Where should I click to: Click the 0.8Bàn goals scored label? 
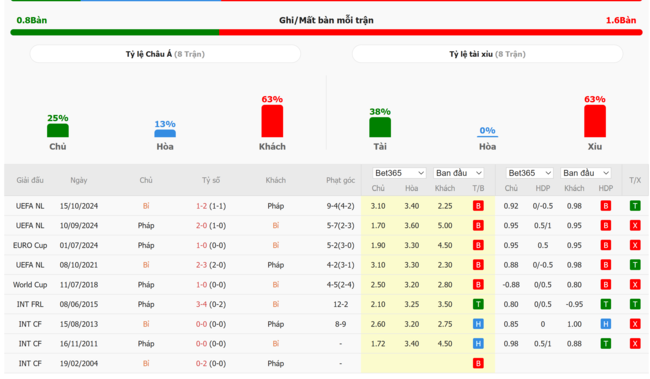pyautogui.click(x=32, y=20)
